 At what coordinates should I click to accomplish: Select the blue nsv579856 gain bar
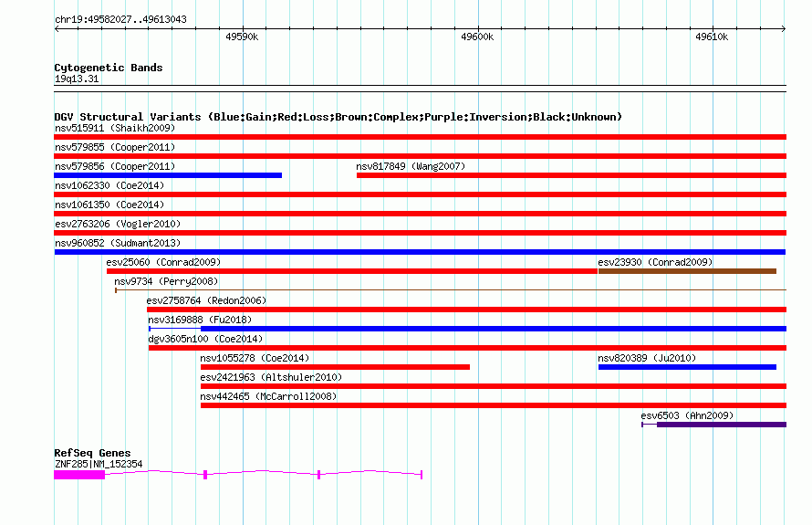coord(168,175)
